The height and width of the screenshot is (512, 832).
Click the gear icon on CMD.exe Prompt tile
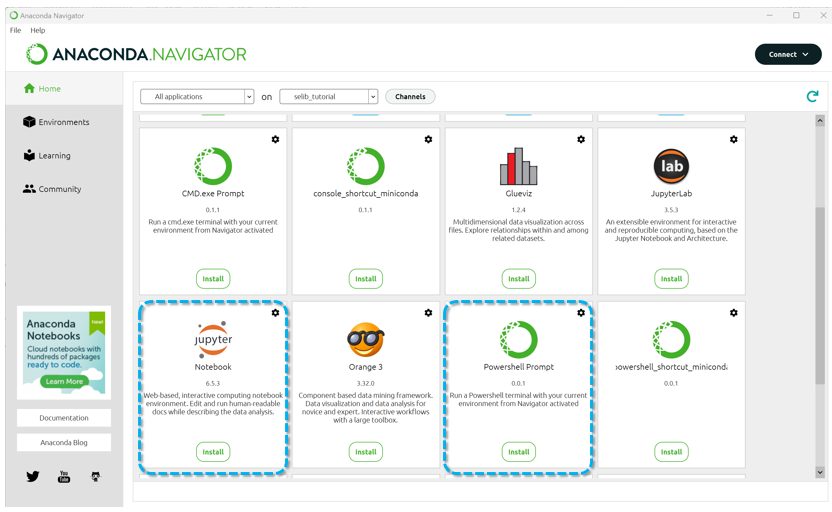click(276, 139)
